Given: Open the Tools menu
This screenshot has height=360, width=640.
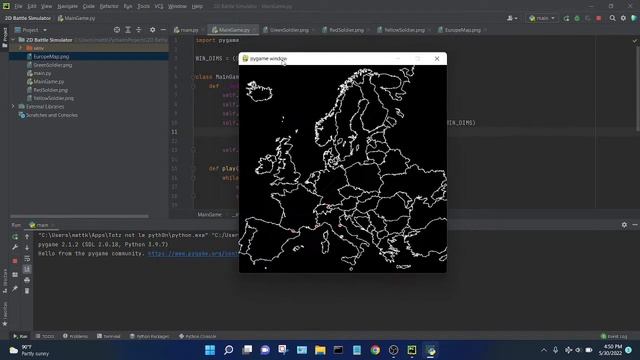Looking at the screenshot, I should pos(143,6).
